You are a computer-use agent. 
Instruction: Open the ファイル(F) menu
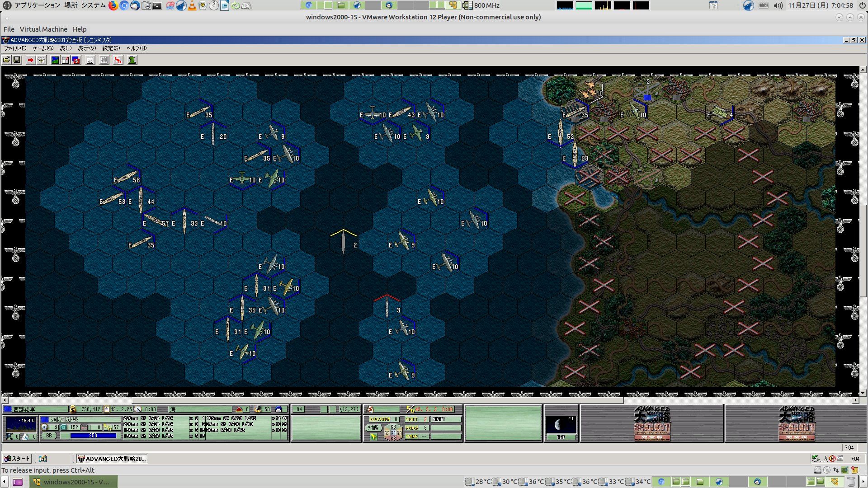click(15, 48)
